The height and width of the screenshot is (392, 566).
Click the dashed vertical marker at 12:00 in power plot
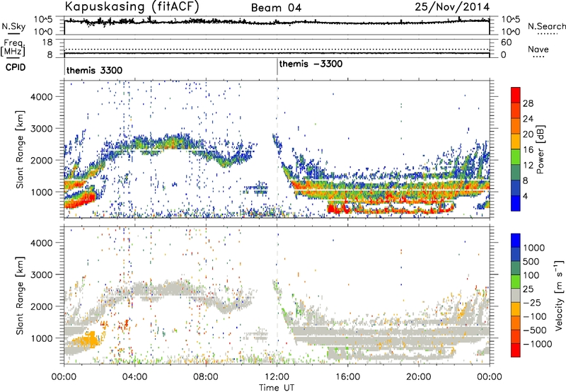pyautogui.click(x=277, y=149)
